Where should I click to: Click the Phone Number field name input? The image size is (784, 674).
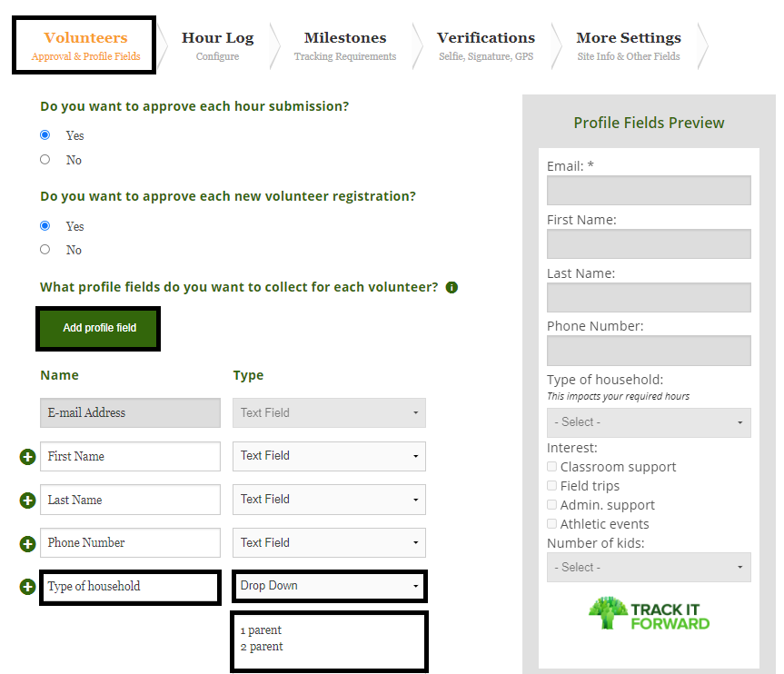pos(130,542)
